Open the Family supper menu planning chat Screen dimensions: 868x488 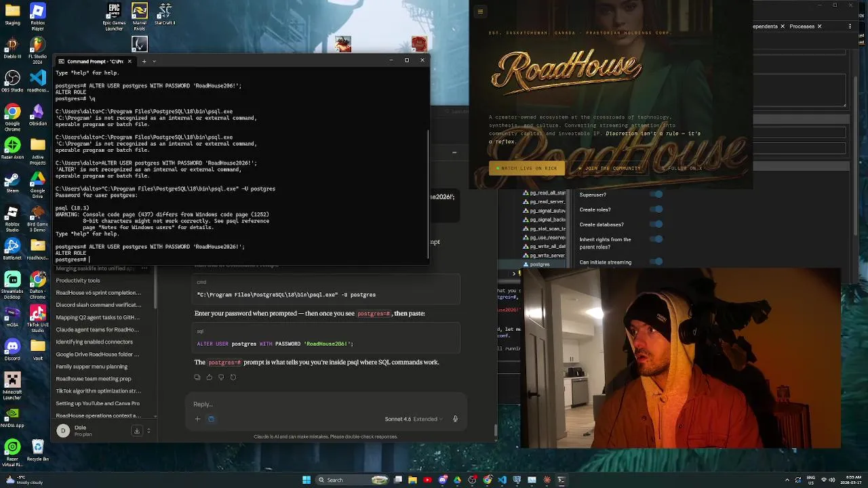(x=92, y=367)
